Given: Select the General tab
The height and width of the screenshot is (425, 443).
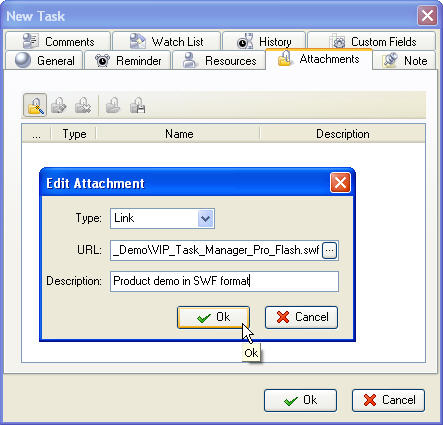Looking at the screenshot, I should coord(44,61).
